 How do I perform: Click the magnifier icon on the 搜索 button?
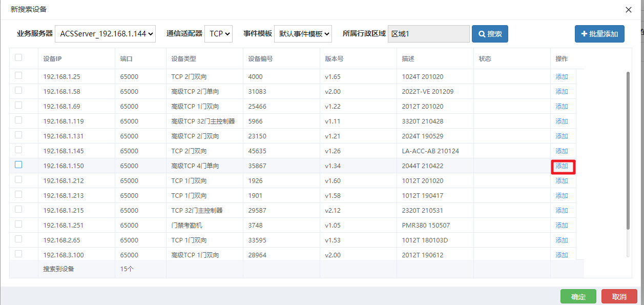(x=481, y=33)
